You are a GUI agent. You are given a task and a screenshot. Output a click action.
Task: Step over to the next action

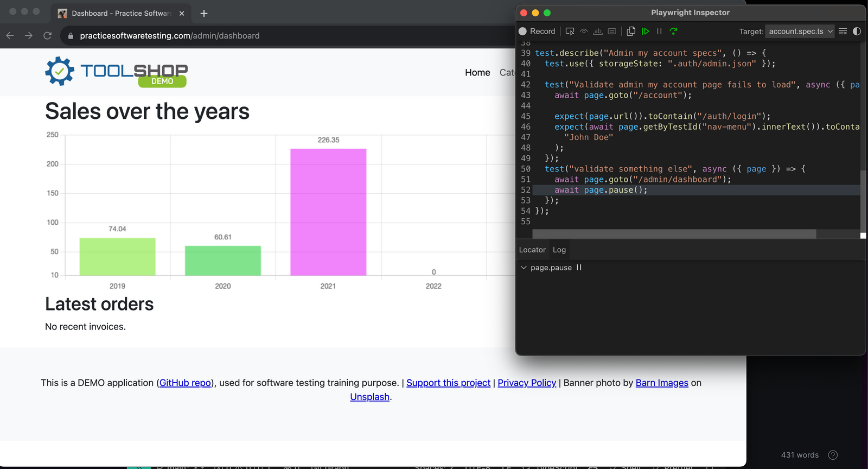(673, 31)
